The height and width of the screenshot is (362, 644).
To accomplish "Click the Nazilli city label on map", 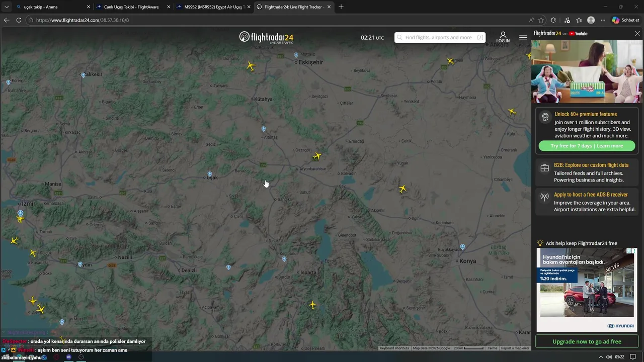I will coord(124,257).
